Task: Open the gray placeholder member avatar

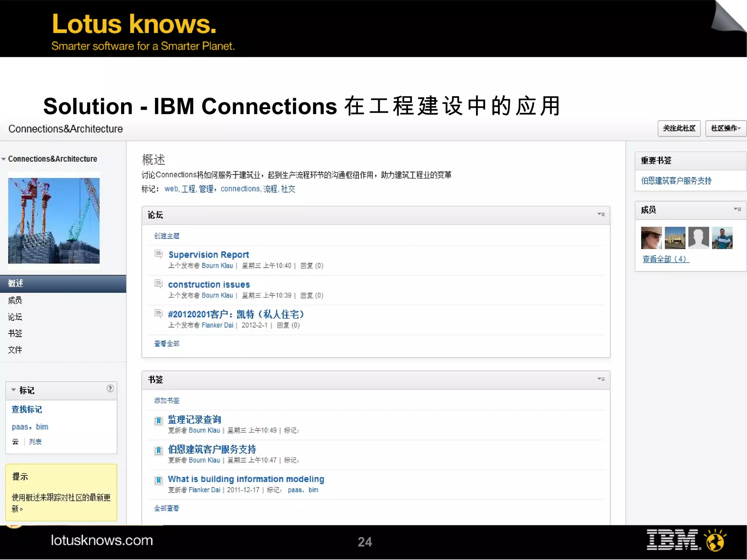Action: [698, 238]
